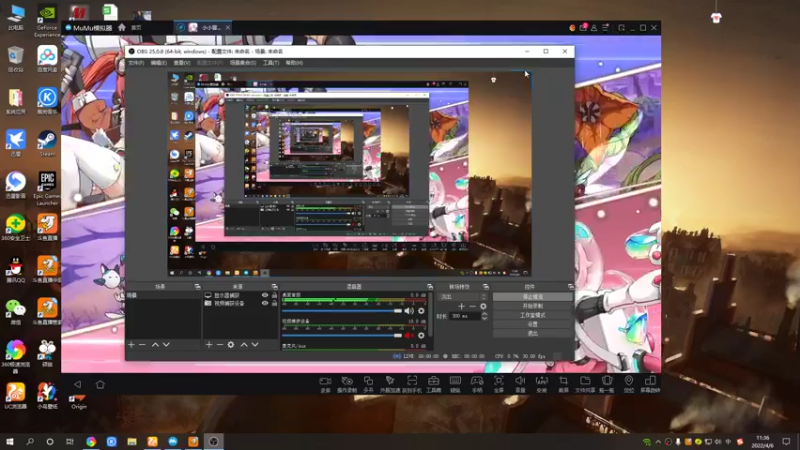Pop out the audio mixer dock panel

430,287
